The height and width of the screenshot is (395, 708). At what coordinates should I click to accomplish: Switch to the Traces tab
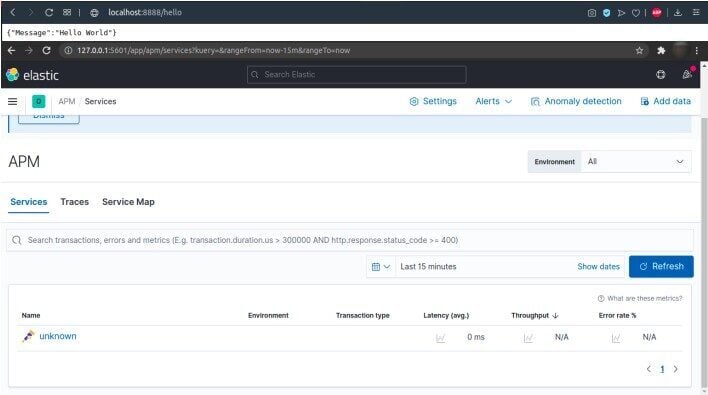click(75, 202)
